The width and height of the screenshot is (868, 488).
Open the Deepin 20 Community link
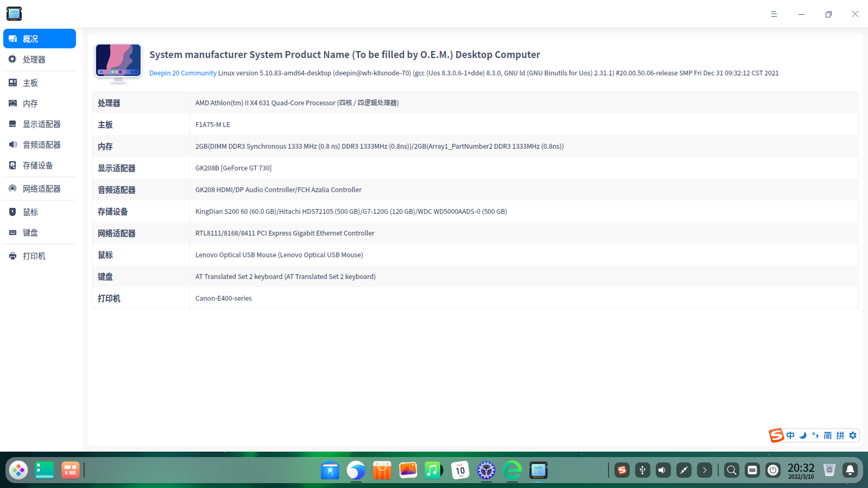[x=183, y=73]
